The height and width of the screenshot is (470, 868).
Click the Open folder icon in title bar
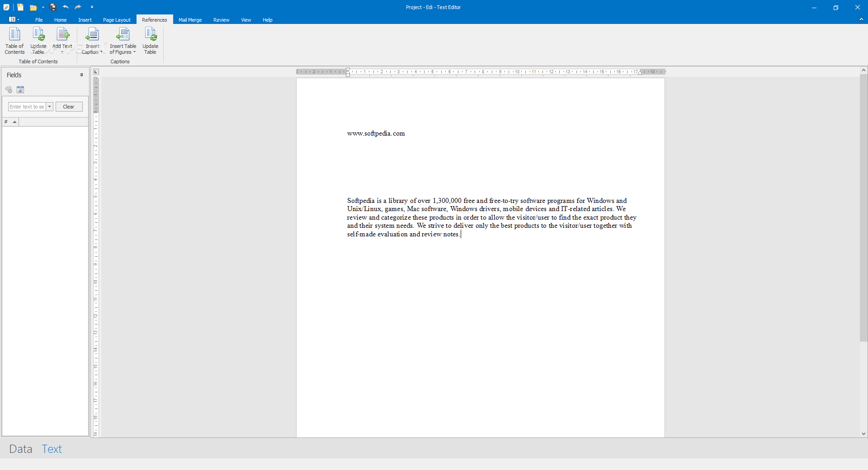pyautogui.click(x=33, y=7)
